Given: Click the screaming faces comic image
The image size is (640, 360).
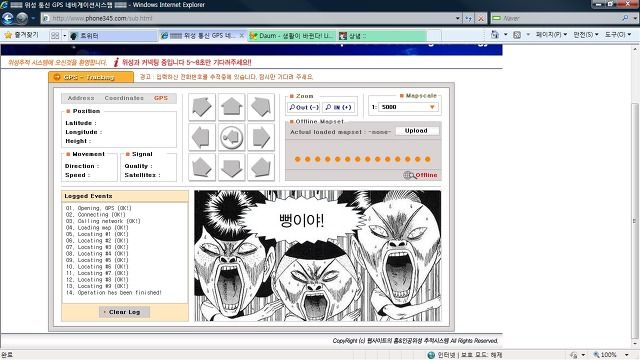Looking at the screenshot, I should [318, 256].
